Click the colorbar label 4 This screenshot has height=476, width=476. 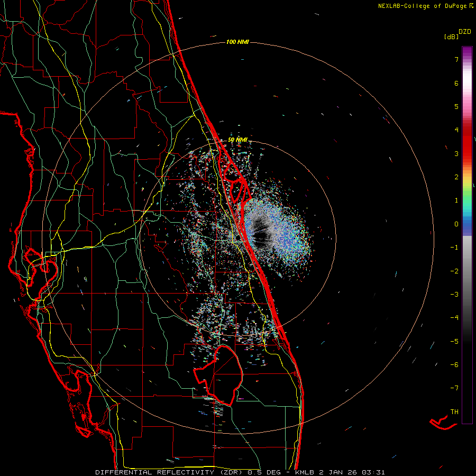(x=456, y=130)
